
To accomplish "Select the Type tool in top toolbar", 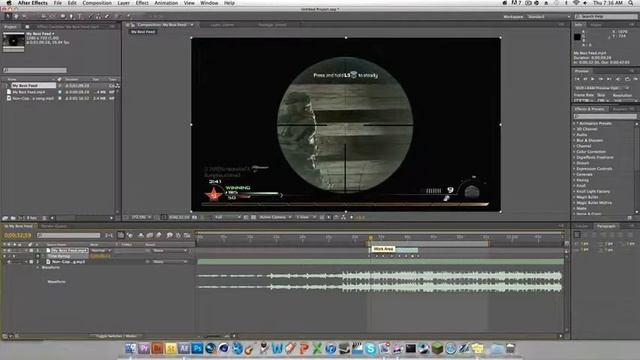I will click(x=80, y=16).
